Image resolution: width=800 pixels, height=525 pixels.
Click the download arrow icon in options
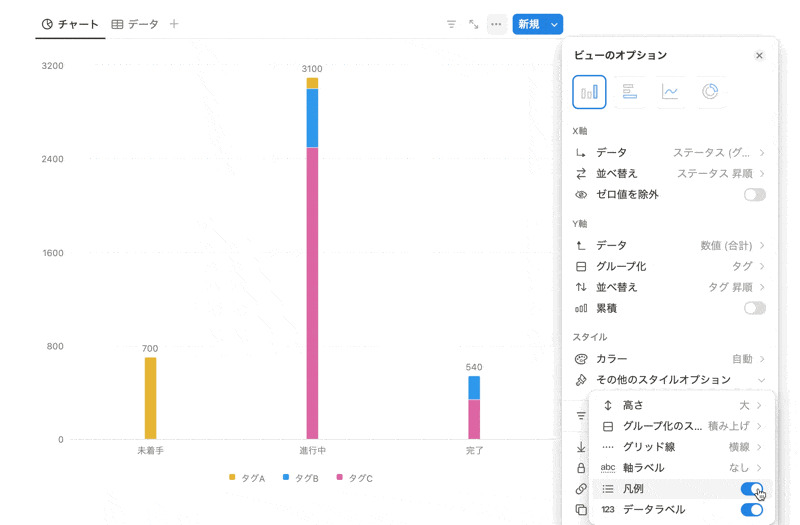coord(581,447)
